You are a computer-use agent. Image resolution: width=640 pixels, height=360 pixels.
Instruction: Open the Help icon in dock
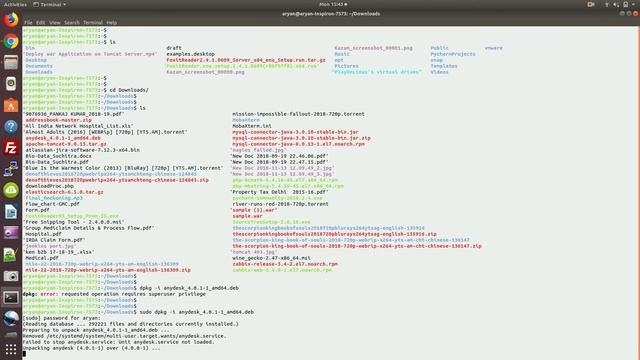(11, 127)
